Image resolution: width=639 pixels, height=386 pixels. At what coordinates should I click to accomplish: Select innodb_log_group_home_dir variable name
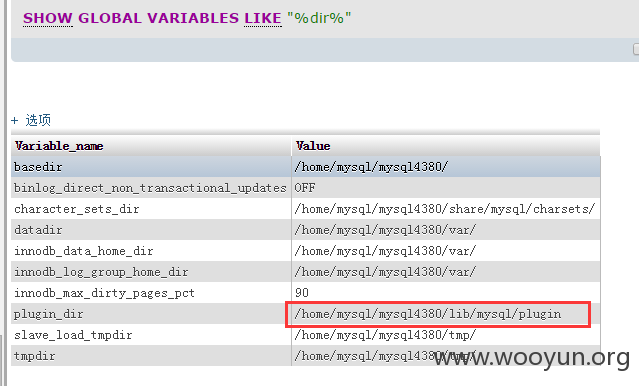101,272
